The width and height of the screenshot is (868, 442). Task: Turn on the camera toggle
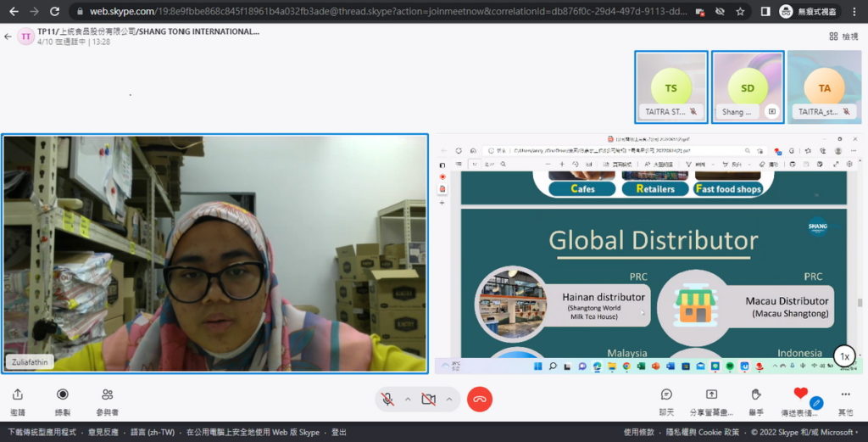[428, 399]
